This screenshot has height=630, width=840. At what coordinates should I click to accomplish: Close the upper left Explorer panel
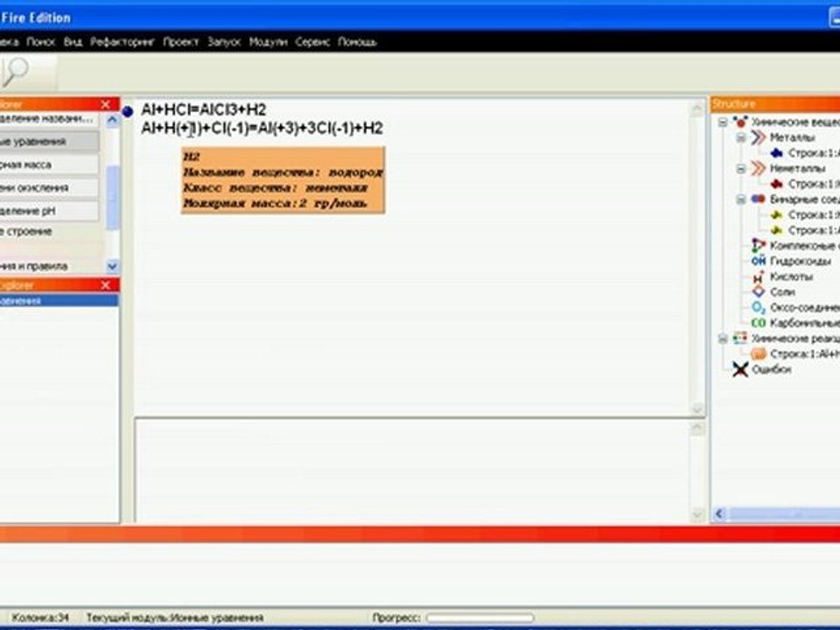coord(106,104)
